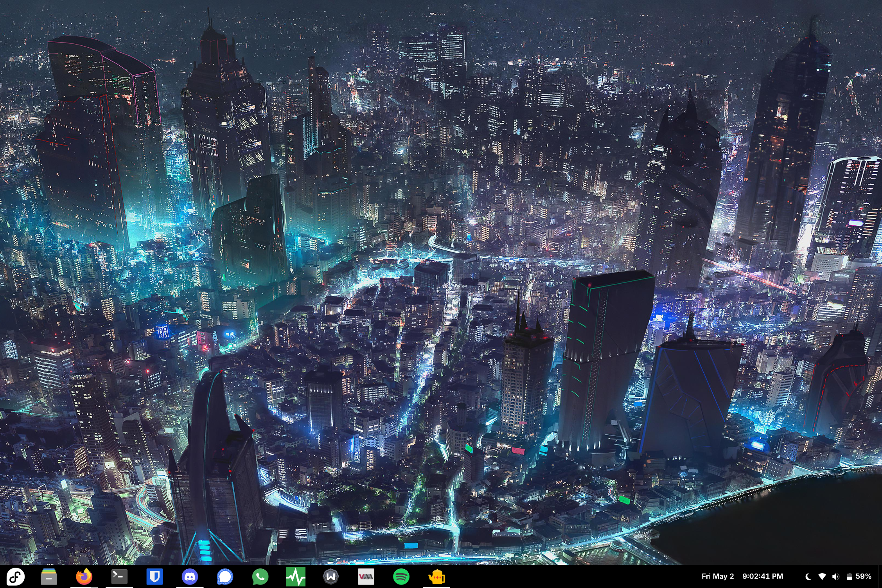
Task: Open Spotify from the taskbar
Action: pyautogui.click(x=401, y=576)
